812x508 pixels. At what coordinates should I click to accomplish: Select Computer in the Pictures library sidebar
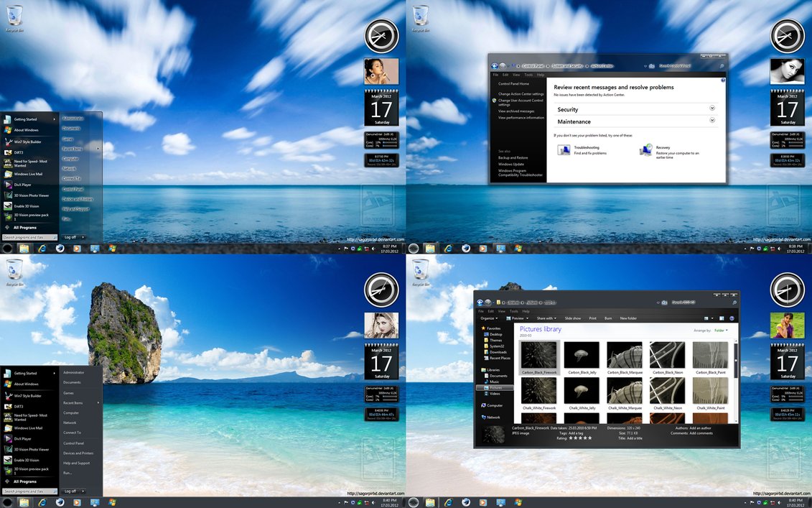tap(495, 405)
